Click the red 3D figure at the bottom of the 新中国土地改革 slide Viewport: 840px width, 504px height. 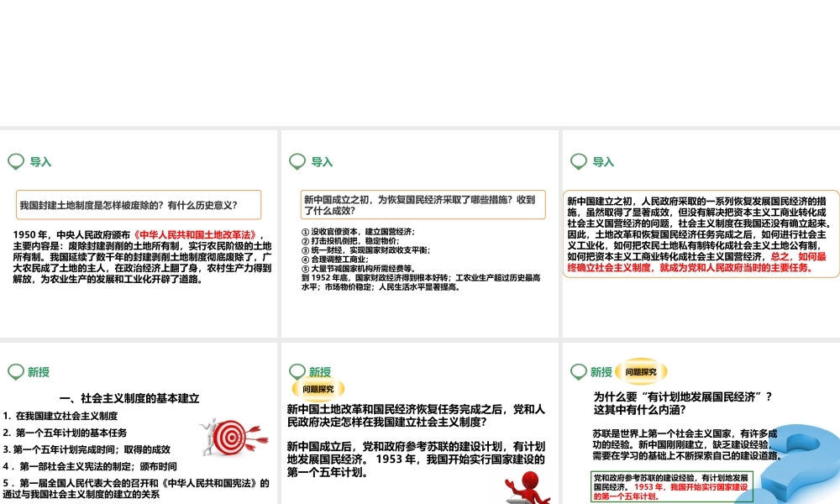click(528, 487)
